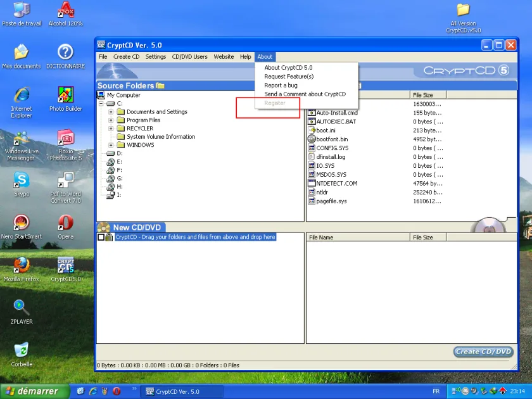Expand the WINDOWS folder
532x399 pixels.
point(111,145)
